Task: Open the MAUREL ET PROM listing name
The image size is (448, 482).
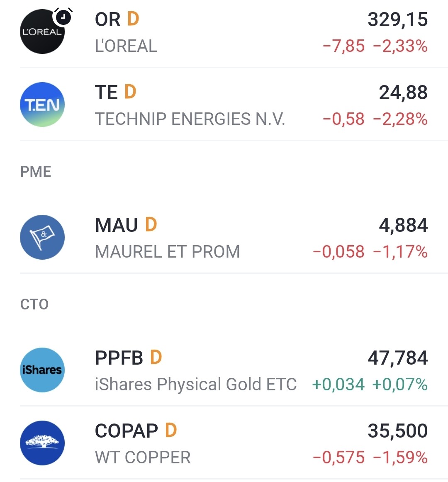Action: [167, 252]
